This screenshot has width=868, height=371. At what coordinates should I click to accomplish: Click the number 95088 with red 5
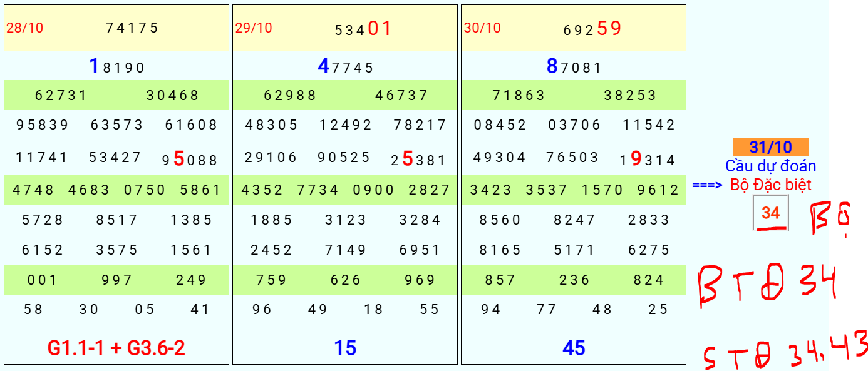tap(190, 160)
